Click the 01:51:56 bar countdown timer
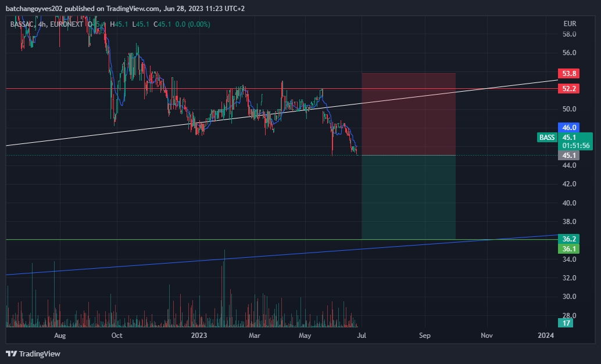Image resolution: width=601 pixels, height=364 pixels. coord(575,146)
